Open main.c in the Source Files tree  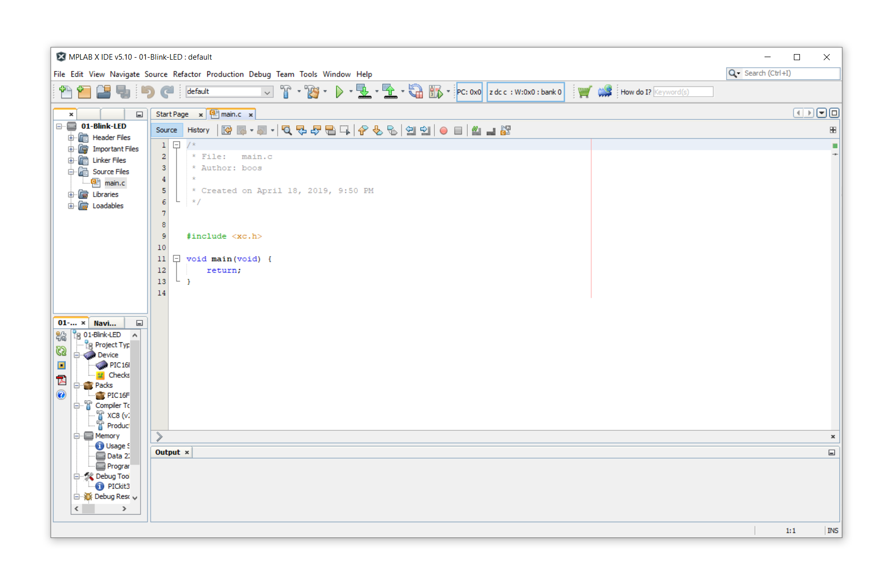tap(115, 183)
